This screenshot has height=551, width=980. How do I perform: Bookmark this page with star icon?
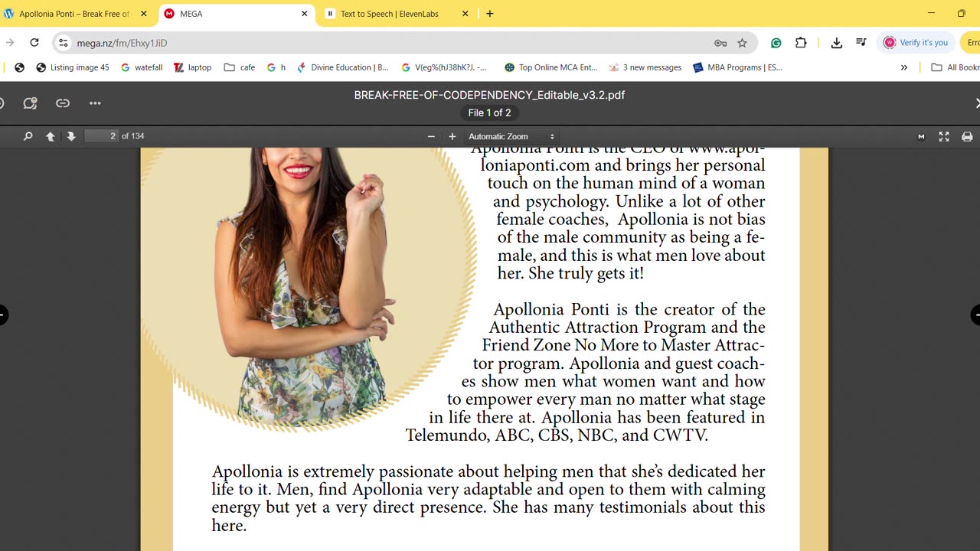(x=742, y=43)
